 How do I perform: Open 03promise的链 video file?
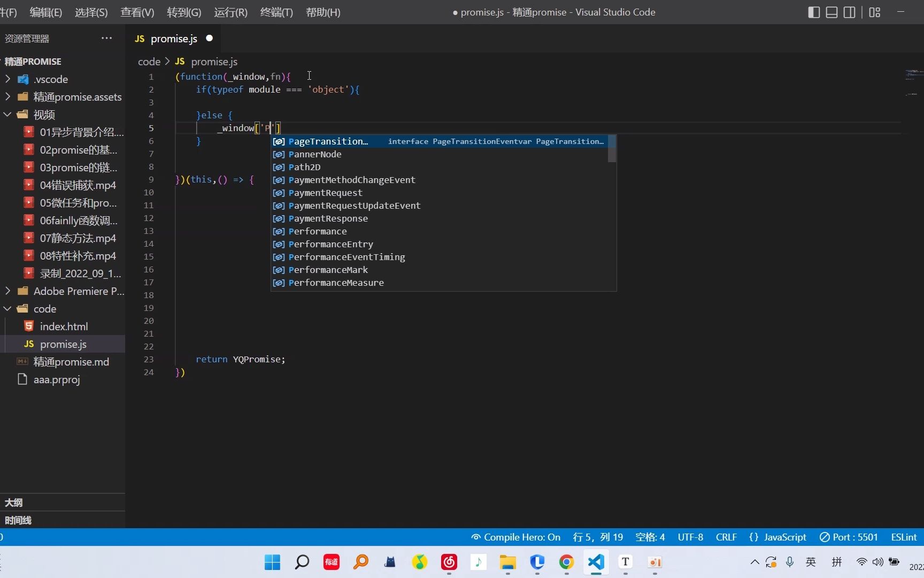click(63, 168)
